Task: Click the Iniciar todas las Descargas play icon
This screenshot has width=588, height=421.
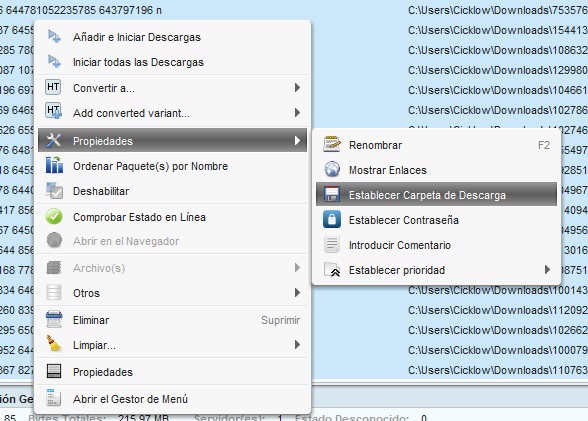Action: pyautogui.click(x=54, y=61)
